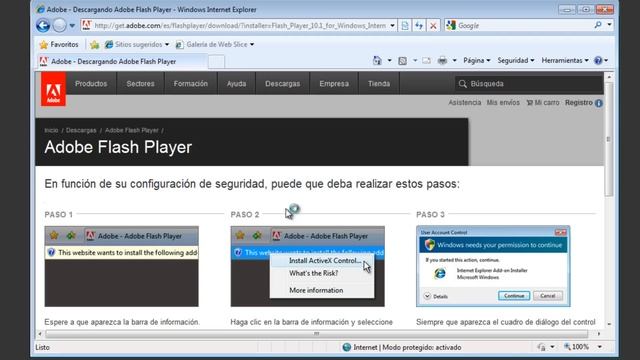Click the Print printer icon

click(442, 61)
